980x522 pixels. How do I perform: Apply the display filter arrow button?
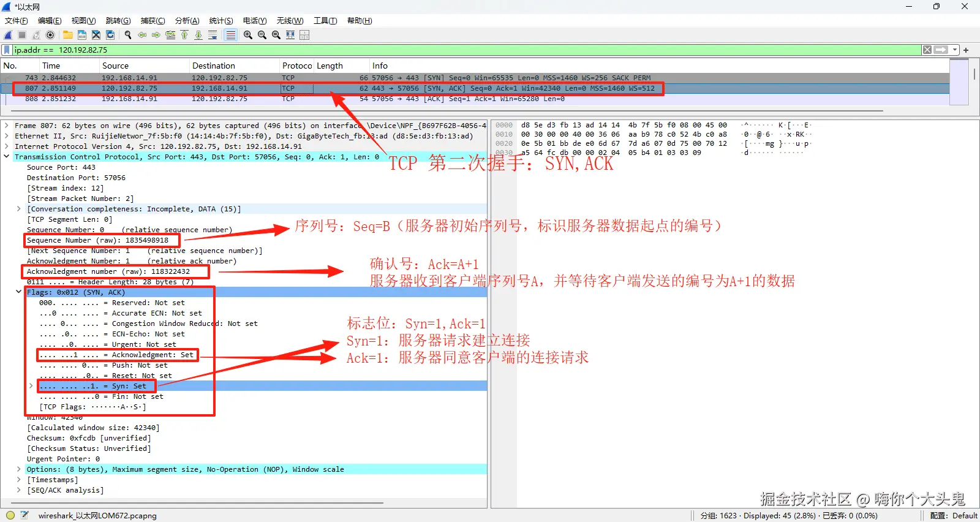point(941,50)
